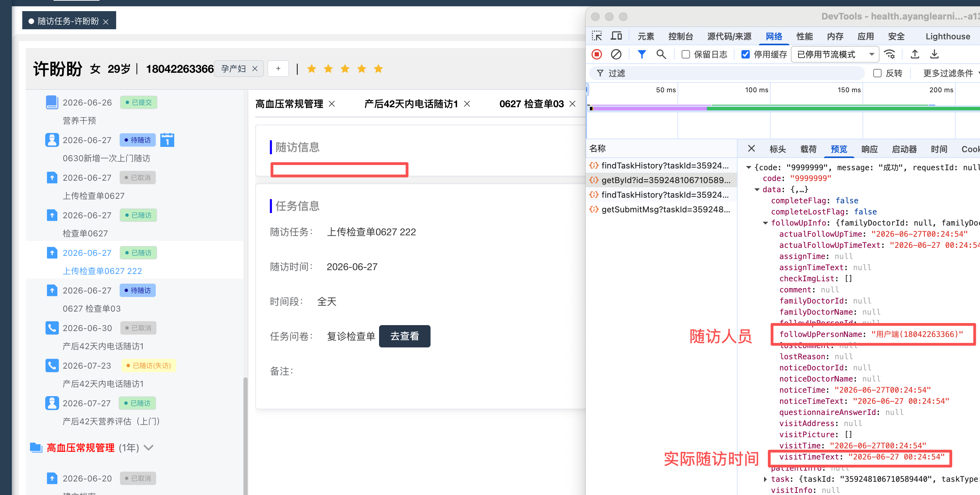
Task: Open the Lighthouse panel
Action: [948, 37]
